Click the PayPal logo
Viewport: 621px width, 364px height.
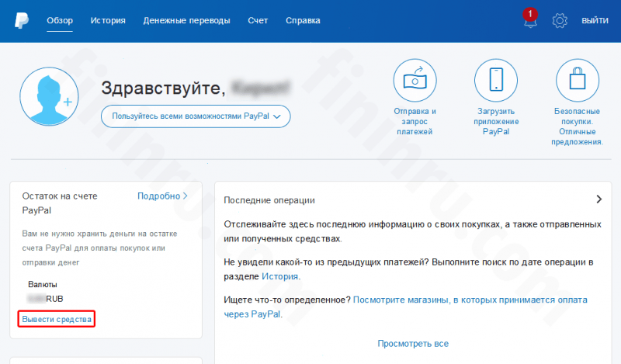(22, 21)
